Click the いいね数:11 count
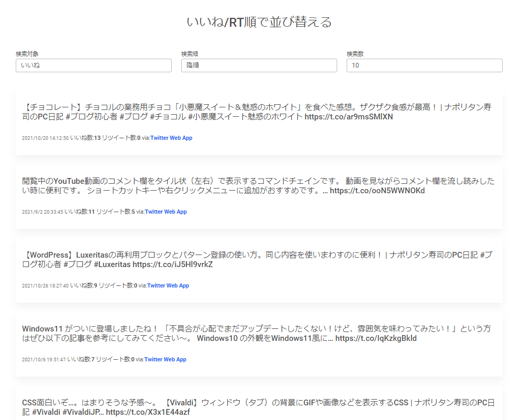Viewport: 521px width, 420px height. 80,212
